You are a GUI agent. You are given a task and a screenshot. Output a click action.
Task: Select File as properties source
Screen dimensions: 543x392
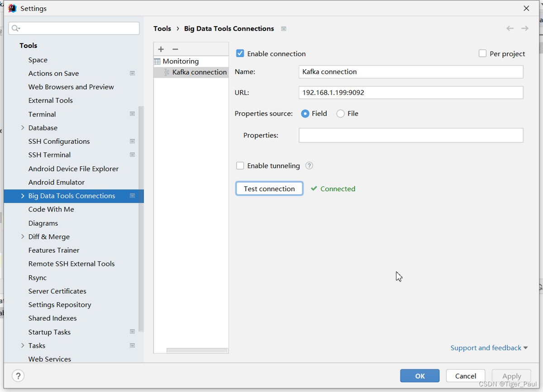[340, 113]
